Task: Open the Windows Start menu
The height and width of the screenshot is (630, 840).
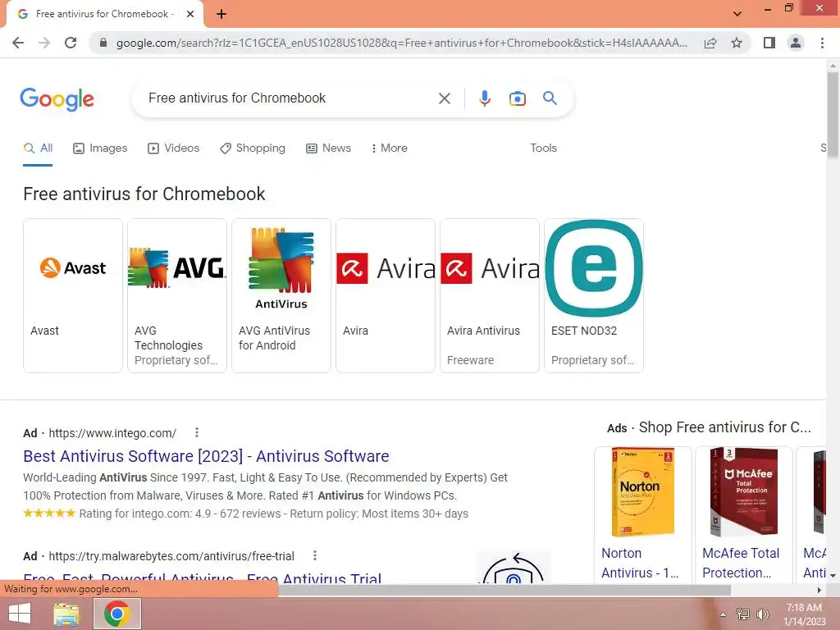Action: [x=20, y=614]
